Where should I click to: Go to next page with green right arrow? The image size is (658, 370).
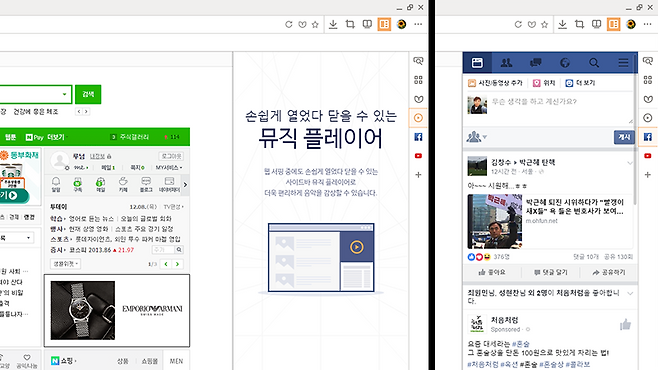coord(178,264)
